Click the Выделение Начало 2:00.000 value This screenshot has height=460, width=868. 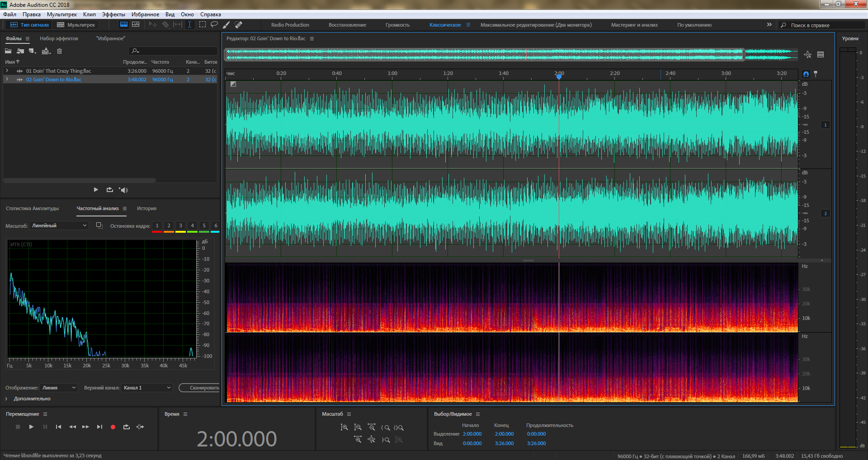coord(472,434)
